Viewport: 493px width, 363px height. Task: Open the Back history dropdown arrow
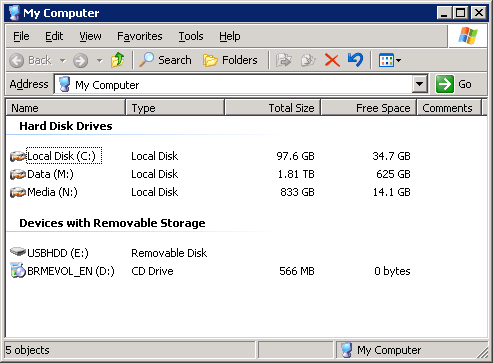tap(62, 61)
